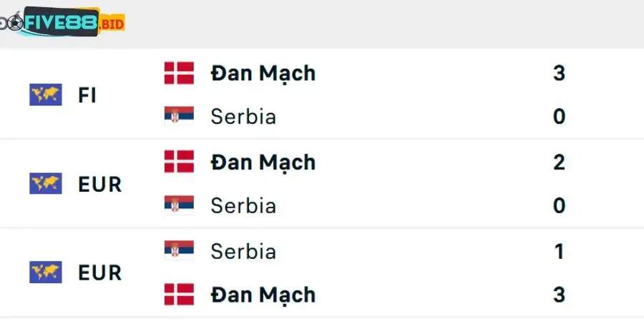Click Serbia score of 1
The image size is (644, 329).
(559, 251)
